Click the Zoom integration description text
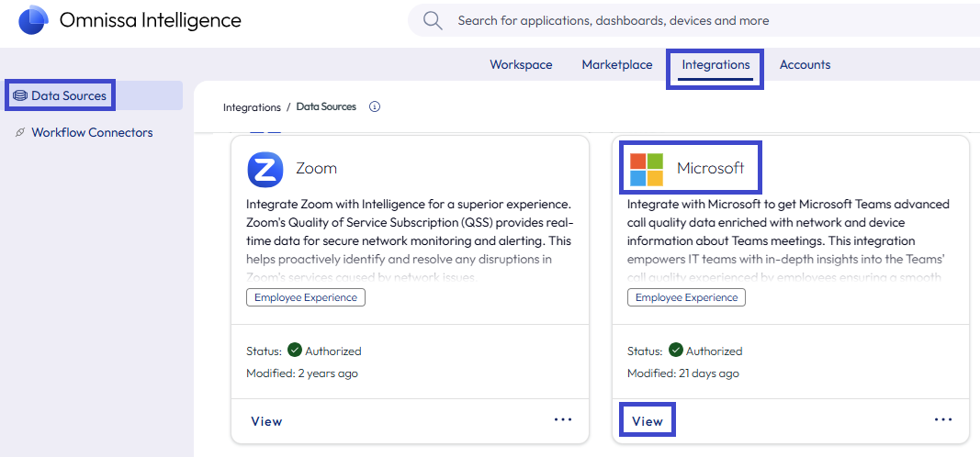The width and height of the screenshot is (980, 457). click(x=410, y=240)
